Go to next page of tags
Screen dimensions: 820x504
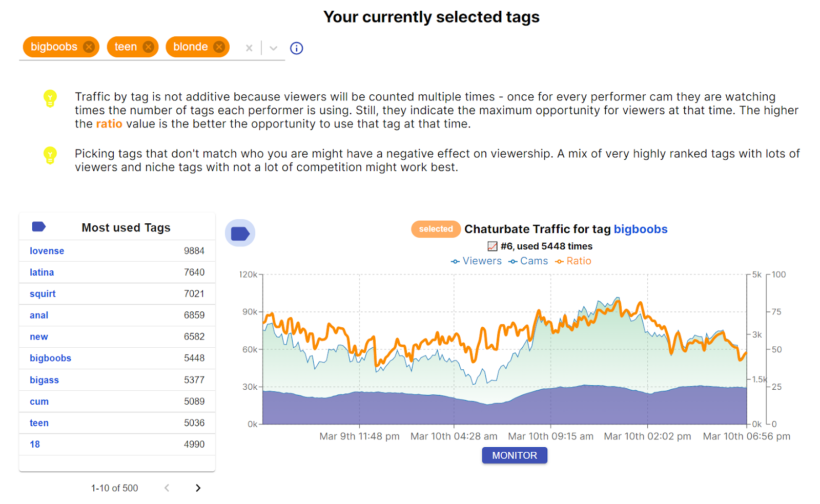(198, 488)
